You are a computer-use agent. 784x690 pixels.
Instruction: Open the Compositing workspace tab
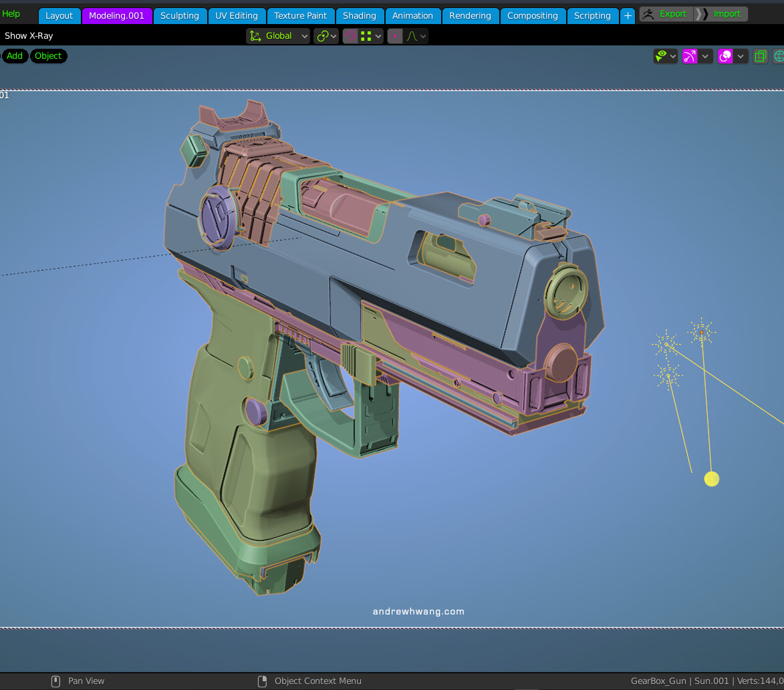coord(533,15)
